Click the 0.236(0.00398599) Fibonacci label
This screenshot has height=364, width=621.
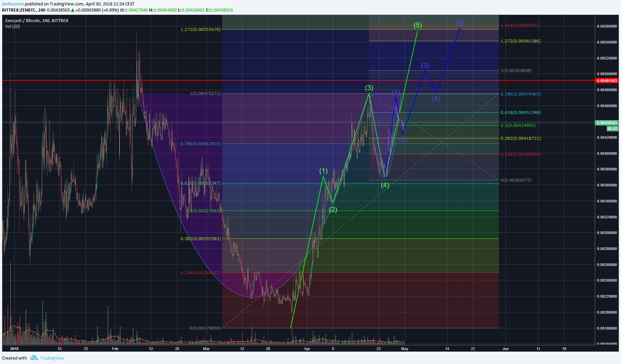[x=521, y=154]
